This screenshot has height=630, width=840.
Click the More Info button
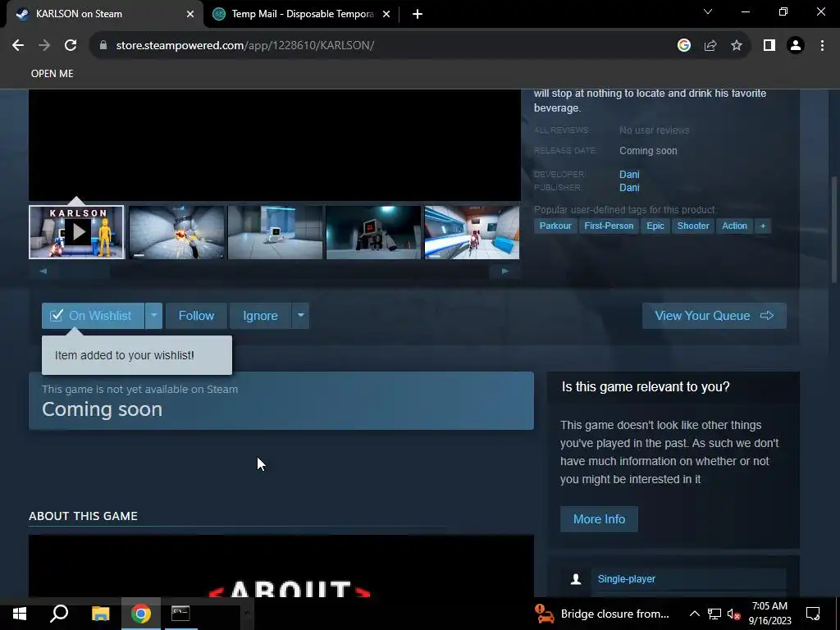[599, 519]
